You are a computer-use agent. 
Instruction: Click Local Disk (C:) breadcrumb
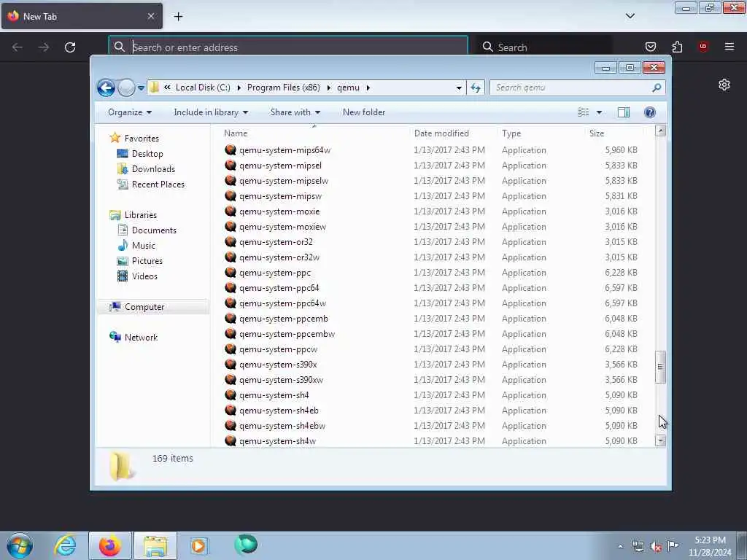click(203, 87)
